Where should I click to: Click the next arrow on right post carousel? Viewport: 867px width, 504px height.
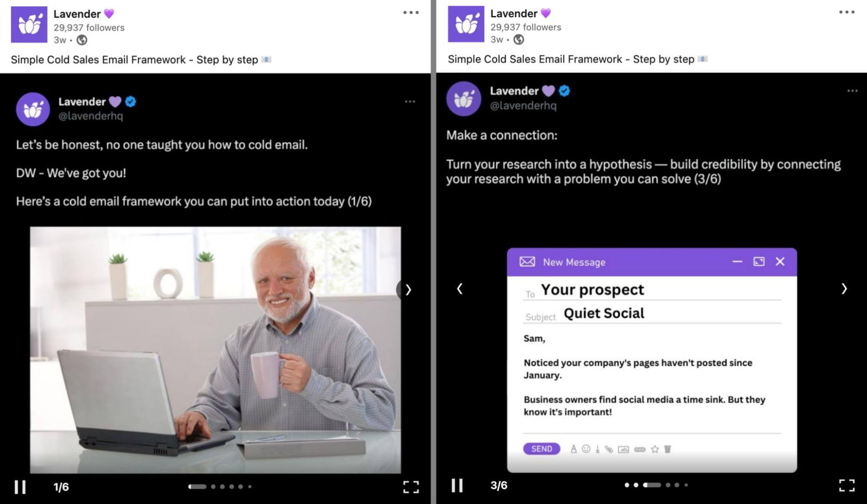[x=845, y=288]
